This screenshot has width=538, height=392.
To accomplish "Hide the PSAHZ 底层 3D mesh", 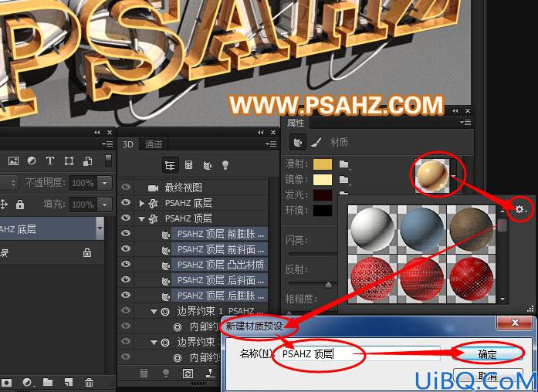I will point(126,202).
